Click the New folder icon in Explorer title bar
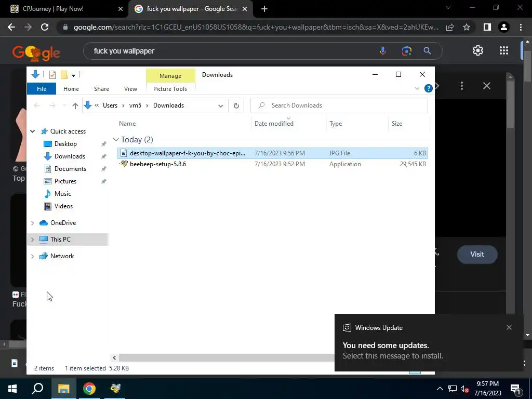The image size is (532, 399). [64, 74]
